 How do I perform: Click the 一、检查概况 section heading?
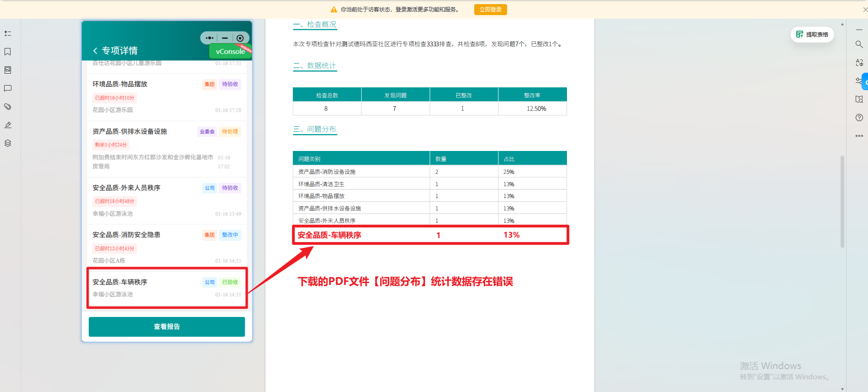315,25
